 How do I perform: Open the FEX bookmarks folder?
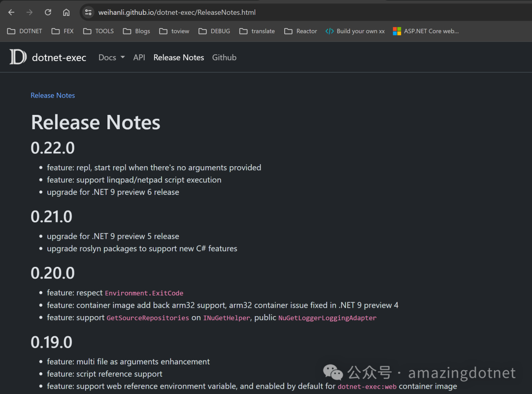pos(63,31)
